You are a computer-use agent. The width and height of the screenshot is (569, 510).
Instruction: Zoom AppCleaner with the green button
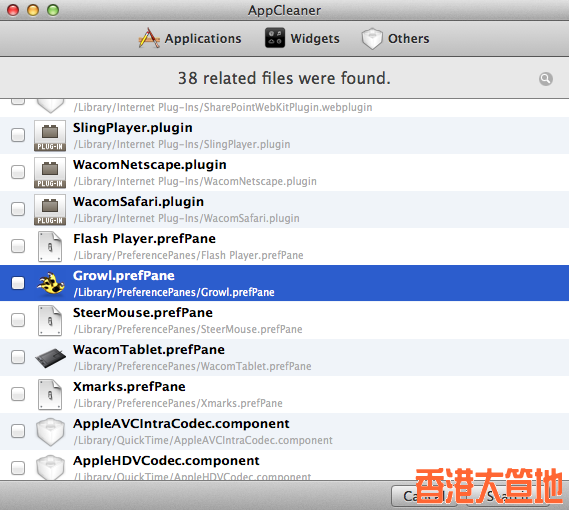pyautogui.click(x=53, y=10)
